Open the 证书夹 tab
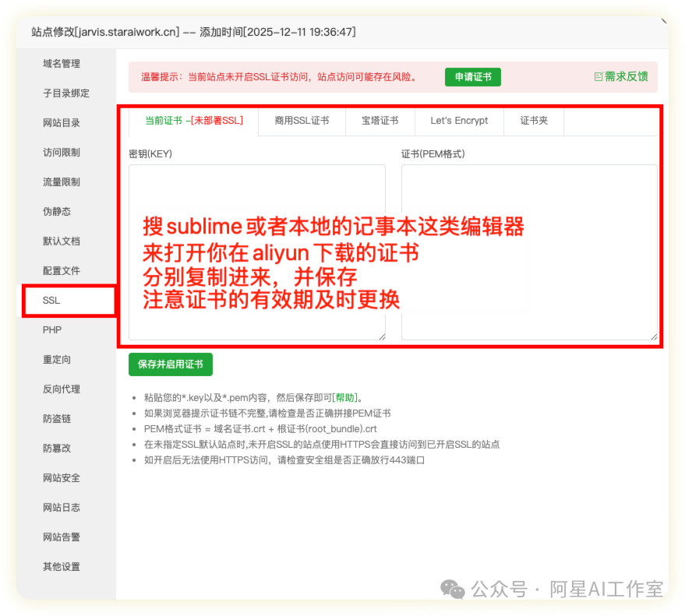This screenshot has height=616, width=685. [x=534, y=121]
